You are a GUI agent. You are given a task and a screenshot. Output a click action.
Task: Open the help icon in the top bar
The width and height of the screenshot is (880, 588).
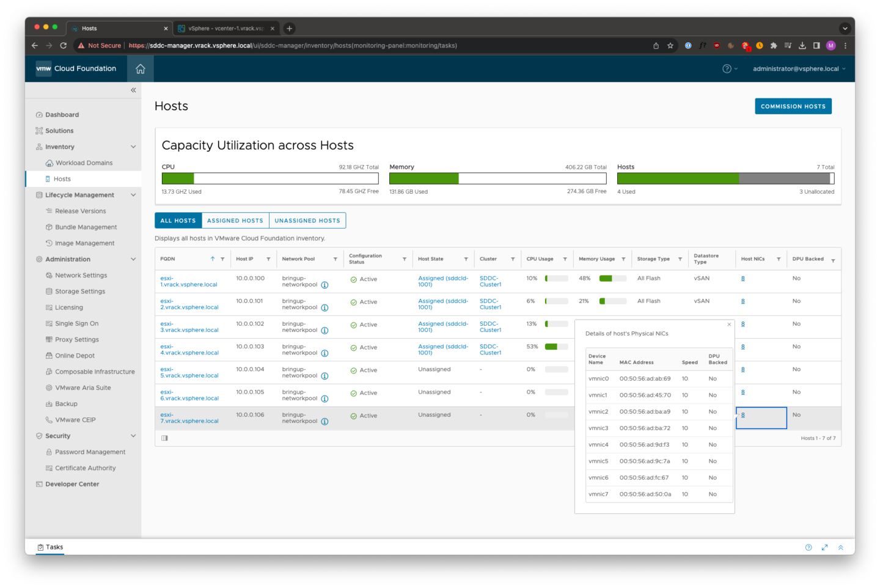(x=727, y=68)
